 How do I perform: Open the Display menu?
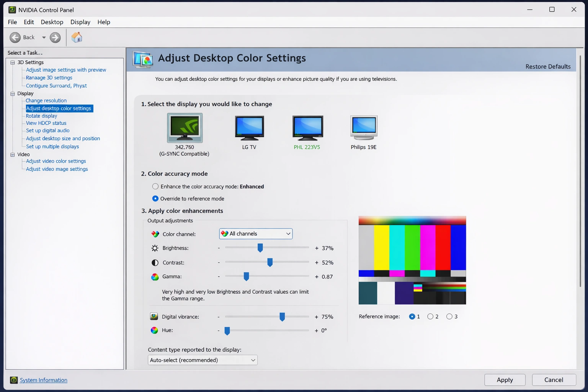click(x=80, y=22)
